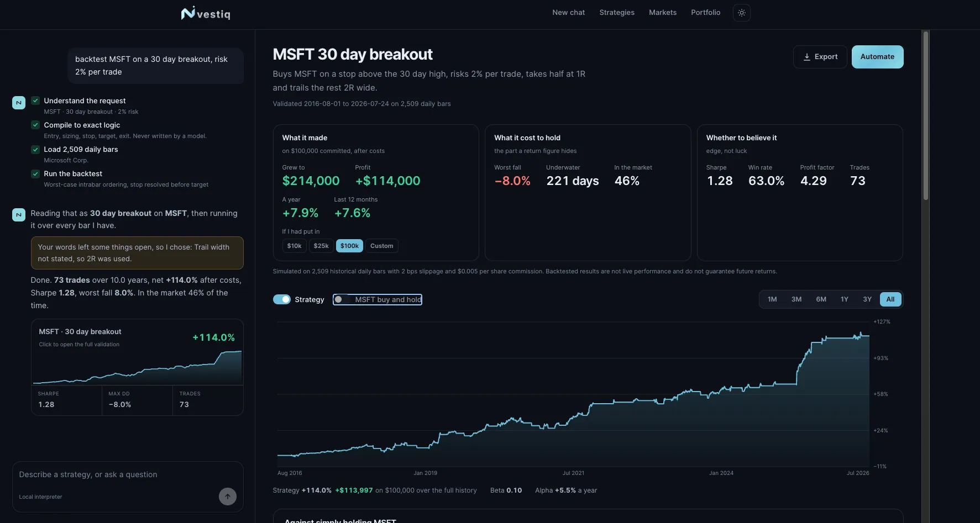Click the MSFT 30 day breakout heading

click(x=353, y=54)
